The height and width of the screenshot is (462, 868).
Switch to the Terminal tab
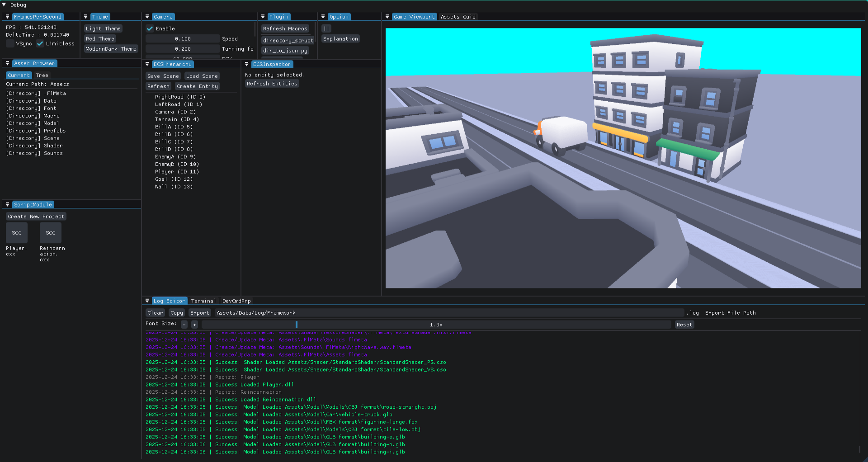coord(203,301)
